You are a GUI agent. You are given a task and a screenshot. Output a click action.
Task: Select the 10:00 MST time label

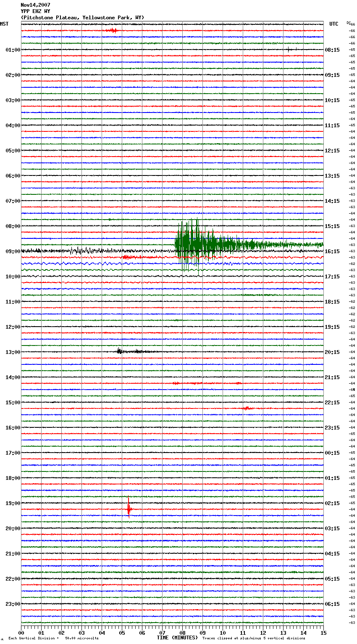click(x=13, y=277)
